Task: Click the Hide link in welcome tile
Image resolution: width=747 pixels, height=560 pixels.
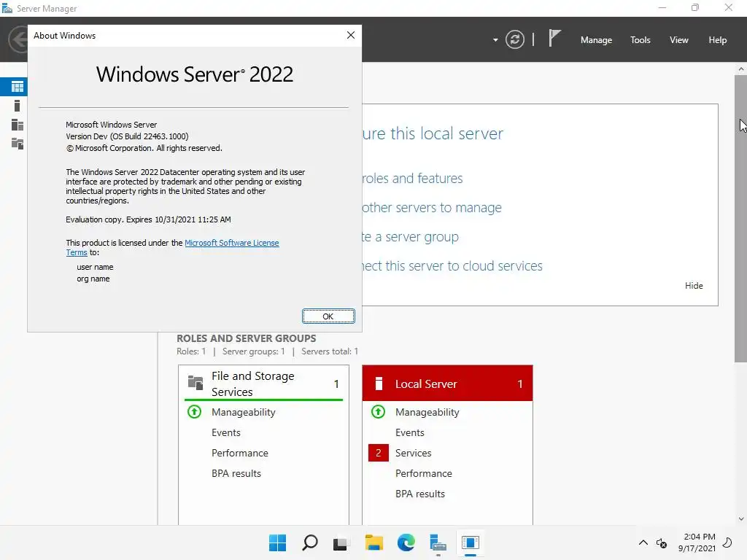Action: click(x=694, y=286)
